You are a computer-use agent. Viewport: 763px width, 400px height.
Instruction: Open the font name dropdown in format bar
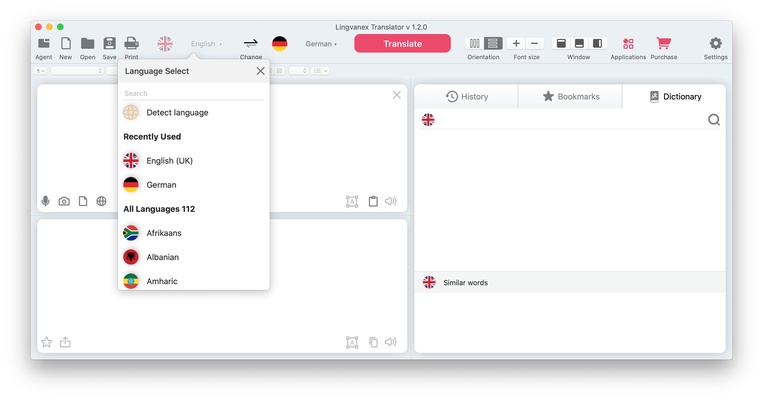point(77,71)
